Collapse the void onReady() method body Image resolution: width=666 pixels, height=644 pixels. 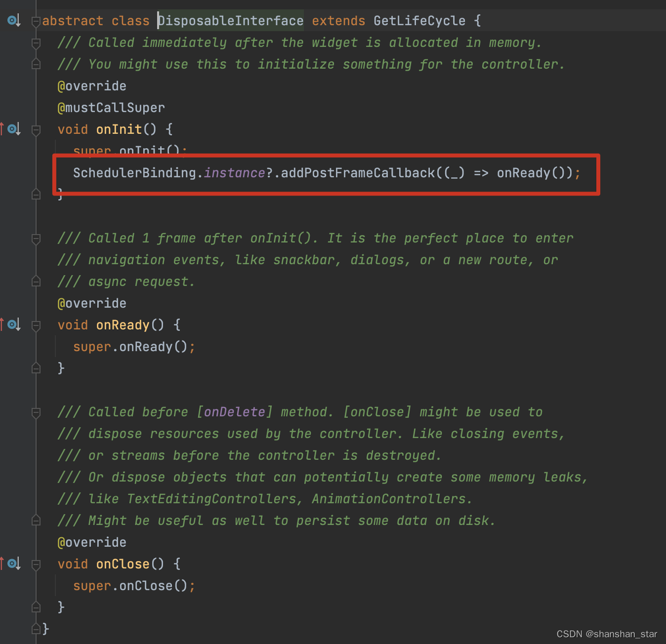pyautogui.click(x=36, y=326)
